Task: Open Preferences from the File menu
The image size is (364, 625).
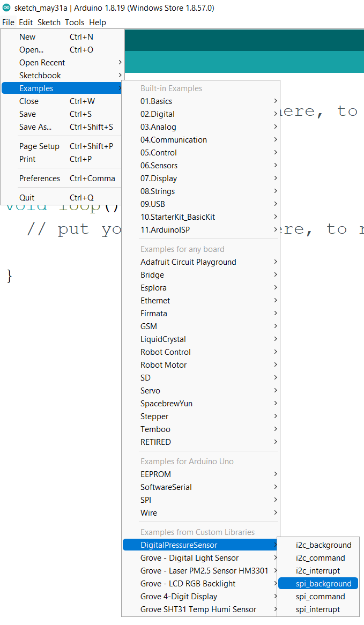Action: coord(63,178)
